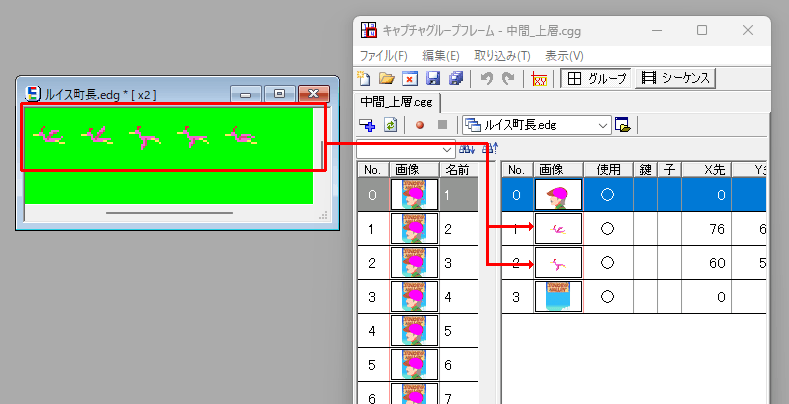Select group row No. 3 named 4
Screen dimensions: 789x404
[418, 297]
